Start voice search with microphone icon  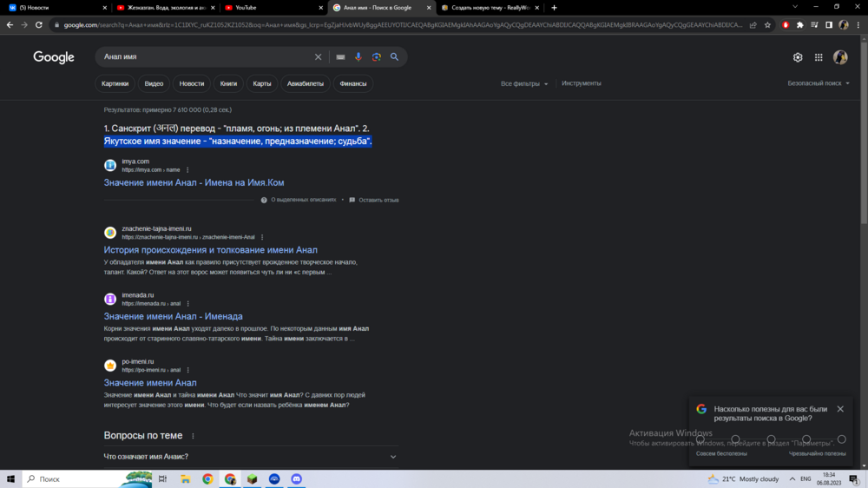(x=358, y=57)
